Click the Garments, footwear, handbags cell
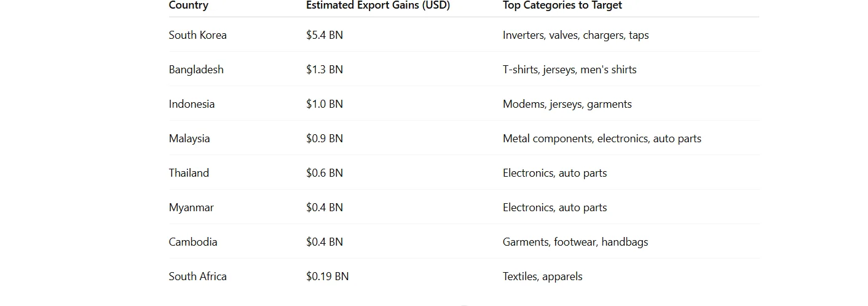The width and height of the screenshot is (868, 306). (x=575, y=242)
